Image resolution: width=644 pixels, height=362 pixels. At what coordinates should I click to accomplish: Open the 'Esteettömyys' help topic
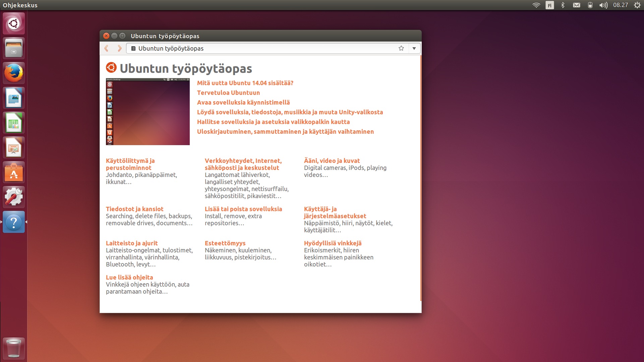pyautogui.click(x=225, y=243)
